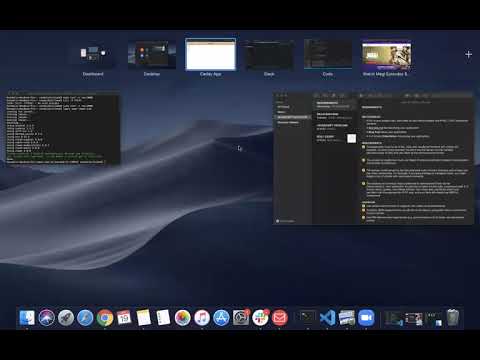The width and height of the screenshot is (480, 360).
Task: Open the yellow Notes app icon in dock
Action: (144, 318)
